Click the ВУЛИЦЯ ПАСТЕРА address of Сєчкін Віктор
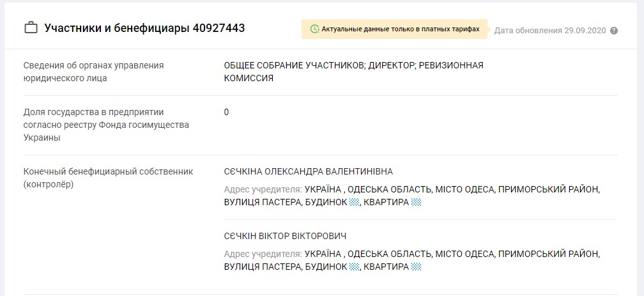This screenshot has width=644, height=296. tap(263, 267)
